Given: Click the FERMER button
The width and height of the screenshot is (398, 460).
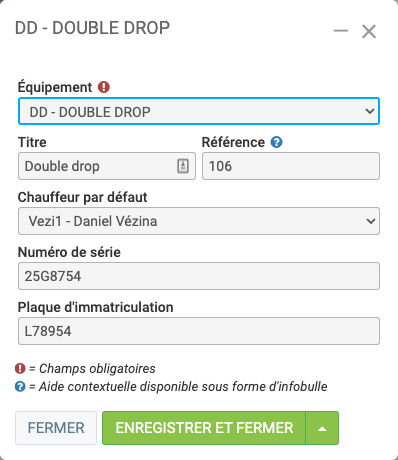Looking at the screenshot, I should click(56, 428).
